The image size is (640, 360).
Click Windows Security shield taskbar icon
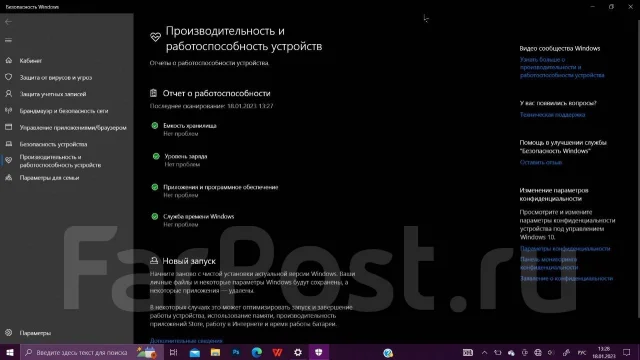(319, 352)
